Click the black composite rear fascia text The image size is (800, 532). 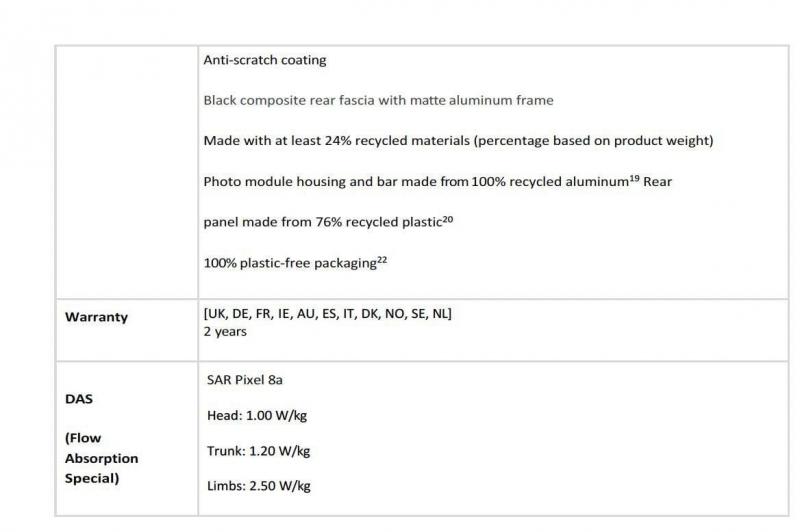point(378,101)
